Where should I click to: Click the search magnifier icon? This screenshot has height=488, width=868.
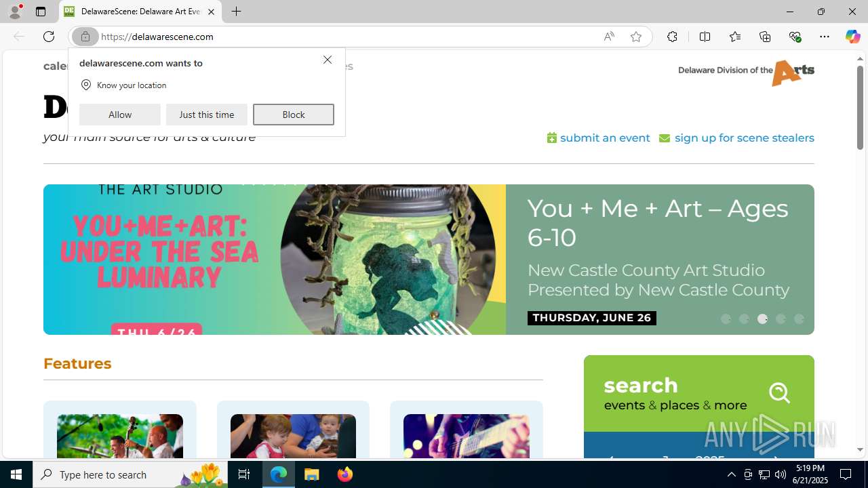[x=780, y=392]
